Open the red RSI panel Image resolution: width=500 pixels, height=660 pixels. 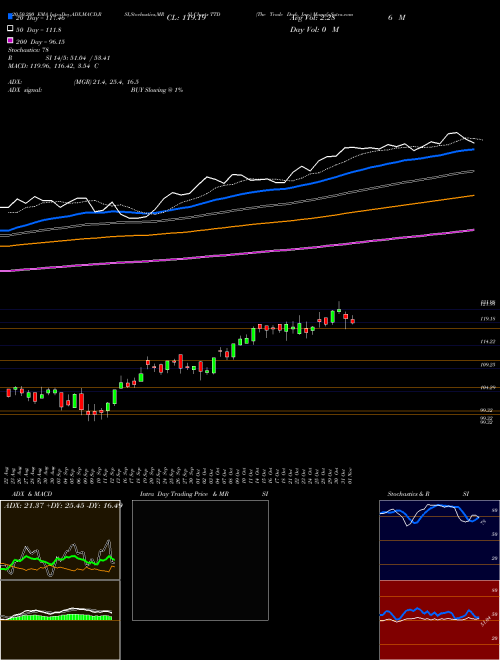tap(439, 620)
